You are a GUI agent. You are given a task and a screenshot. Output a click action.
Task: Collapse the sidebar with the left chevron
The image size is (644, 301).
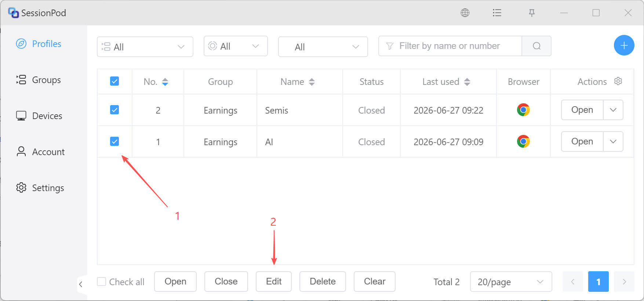pos(81,284)
